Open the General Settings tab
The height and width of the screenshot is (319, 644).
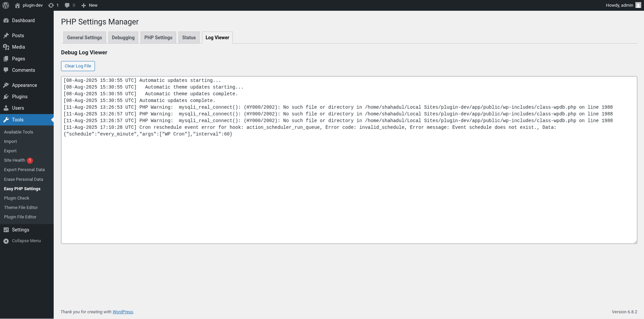click(x=85, y=38)
